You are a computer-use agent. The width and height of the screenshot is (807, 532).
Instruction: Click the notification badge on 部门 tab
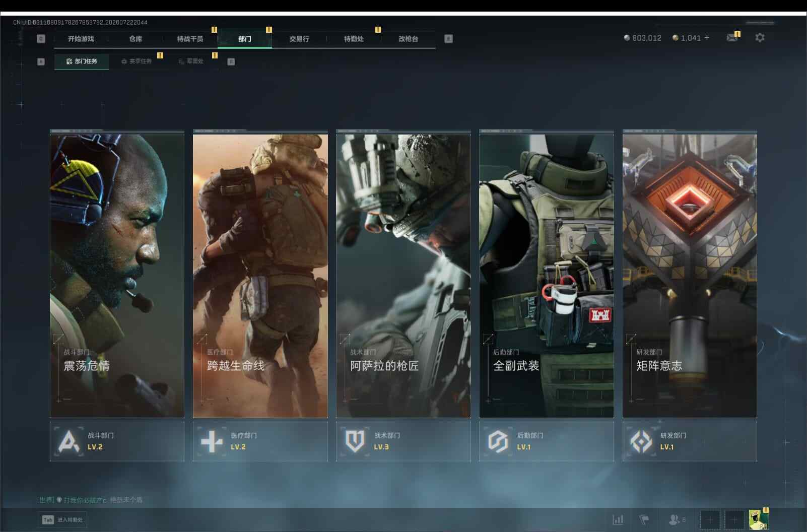[269, 30]
